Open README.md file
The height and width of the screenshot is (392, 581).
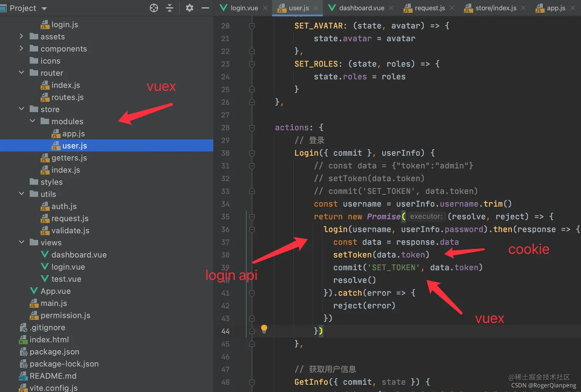tap(48, 376)
